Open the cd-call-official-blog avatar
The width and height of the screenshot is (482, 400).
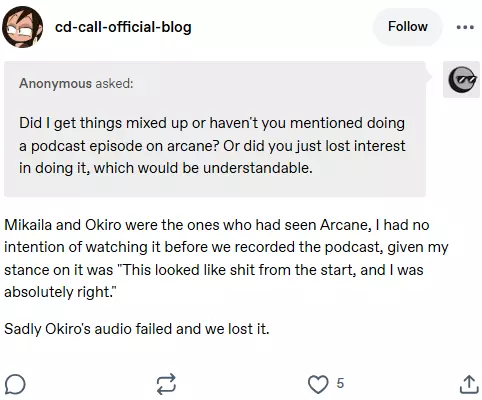pyautogui.click(x=23, y=27)
